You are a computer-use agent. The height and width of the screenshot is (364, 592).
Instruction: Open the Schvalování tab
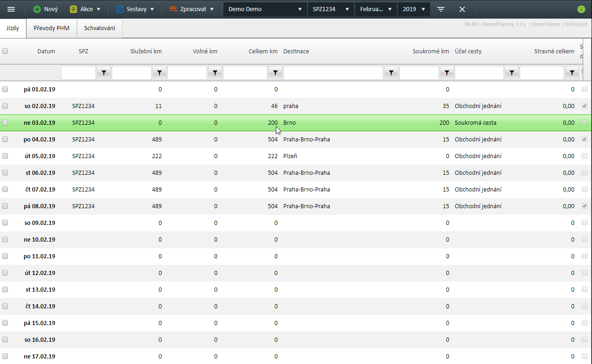click(x=99, y=28)
